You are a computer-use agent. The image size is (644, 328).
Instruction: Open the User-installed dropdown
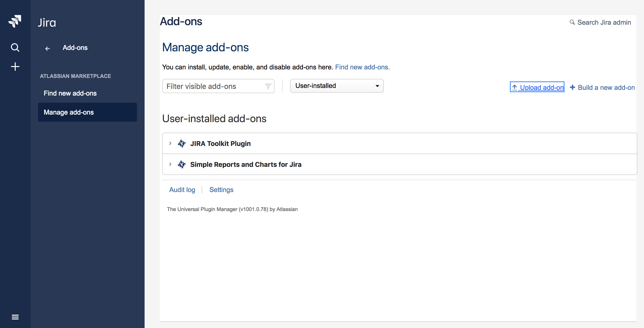[337, 86]
